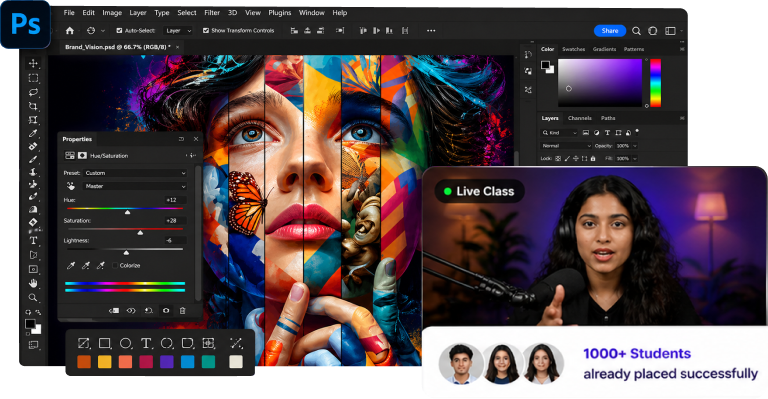Select the Move tool in the toolbar
Image resolution: width=768 pixels, height=399 pixels.
tap(33, 63)
